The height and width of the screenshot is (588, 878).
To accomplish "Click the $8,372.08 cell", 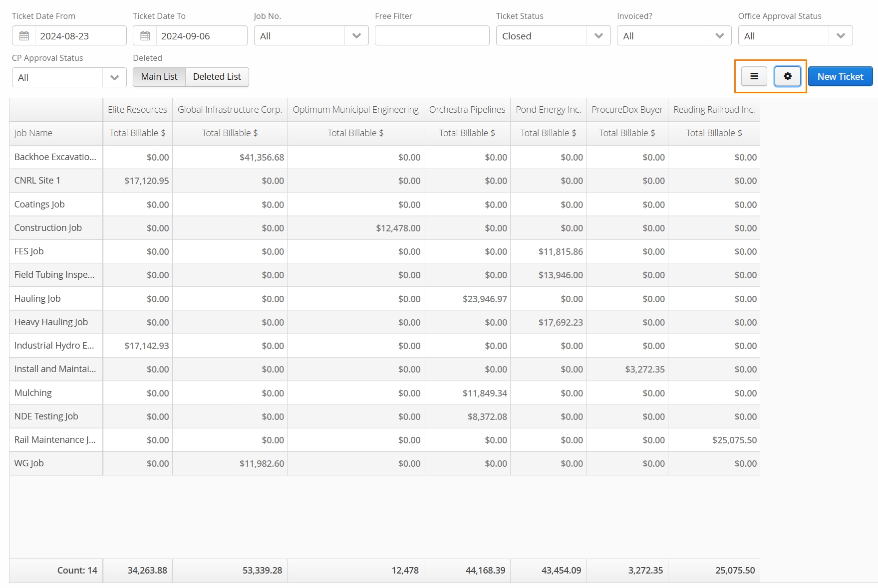I will (467, 416).
